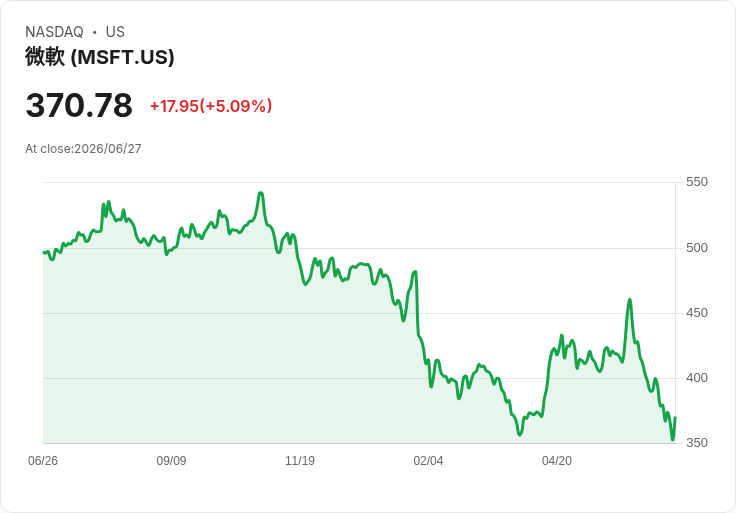The height and width of the screenshot is (513, 736).
Task: Click the 350 price axis label
Action: [697, 443]
